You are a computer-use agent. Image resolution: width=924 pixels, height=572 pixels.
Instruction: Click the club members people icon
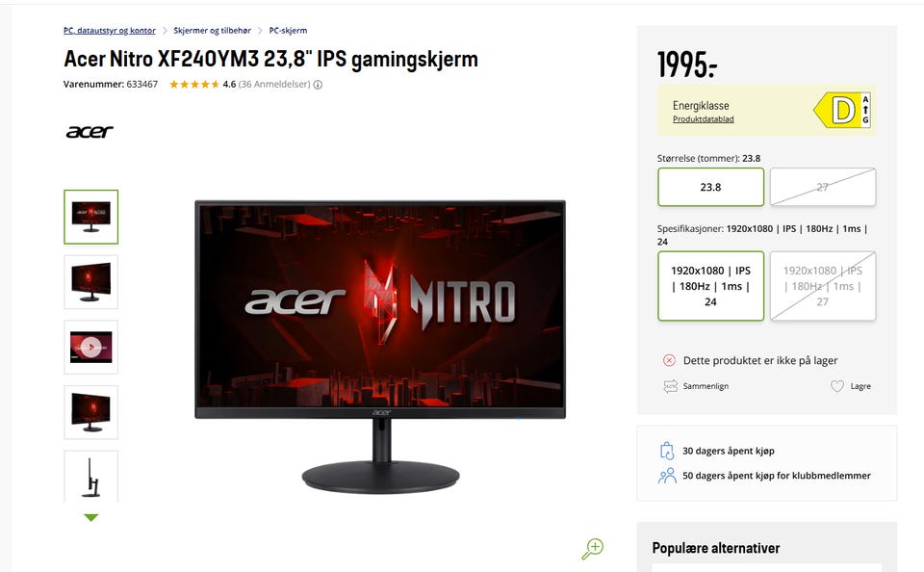[x=667, y=476]
